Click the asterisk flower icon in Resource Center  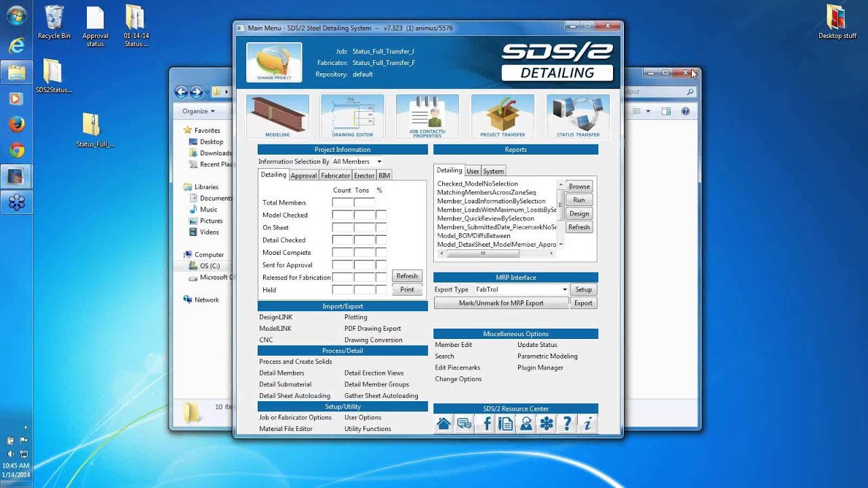click(547, 424)
